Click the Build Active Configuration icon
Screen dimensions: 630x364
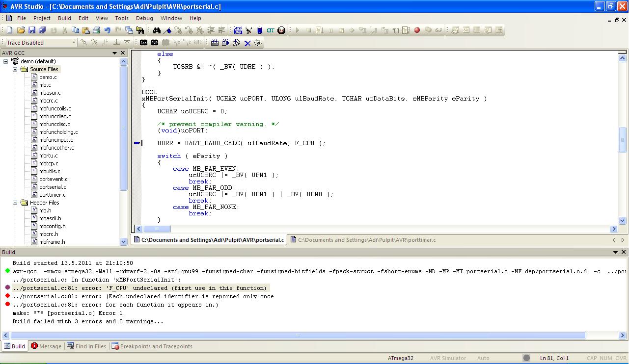click(x=215, y=43)
